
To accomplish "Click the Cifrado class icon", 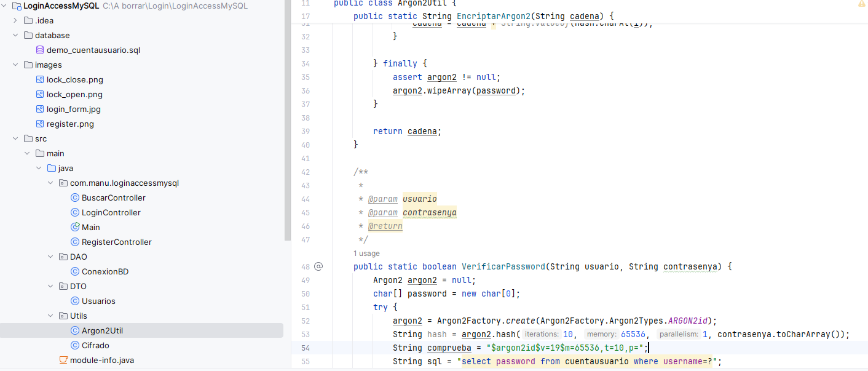I will pos(75,345).
